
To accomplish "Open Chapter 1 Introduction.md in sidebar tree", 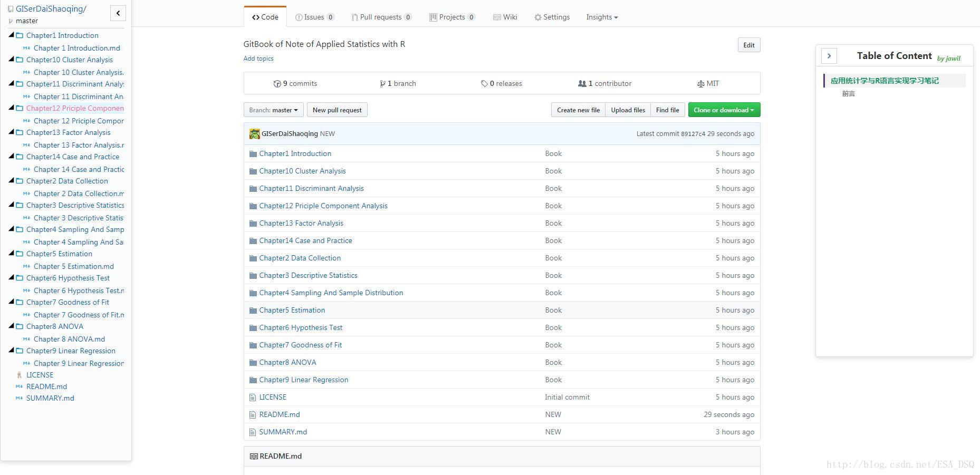I will coord(77,48).
